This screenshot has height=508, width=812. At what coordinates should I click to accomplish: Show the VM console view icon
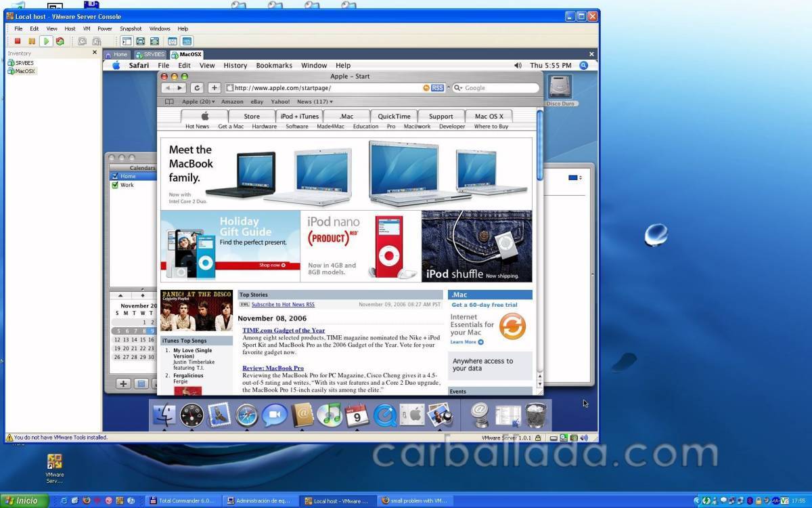187,41
